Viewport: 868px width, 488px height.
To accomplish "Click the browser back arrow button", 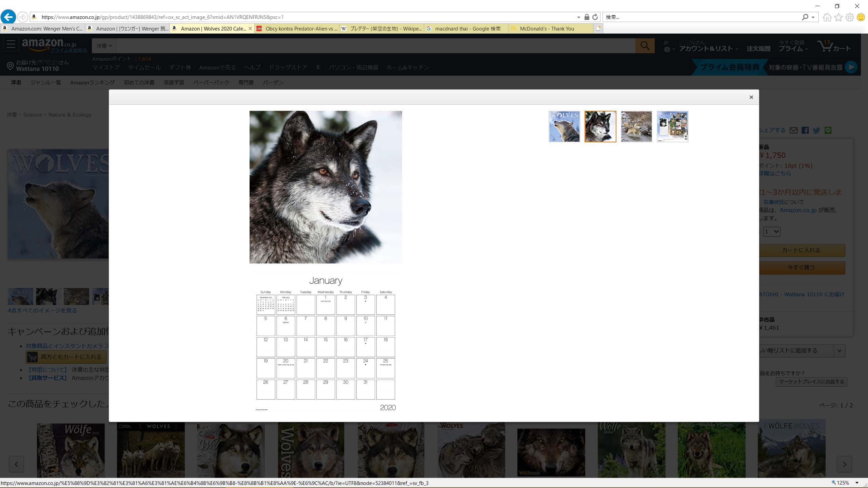I will point(8,17).
